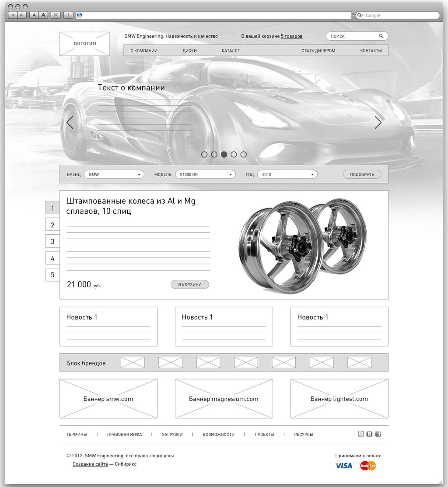Click the title Штампованные колеса из Al и Mg
This screenshot has height=487, width=448.
[x=131, y=206]
